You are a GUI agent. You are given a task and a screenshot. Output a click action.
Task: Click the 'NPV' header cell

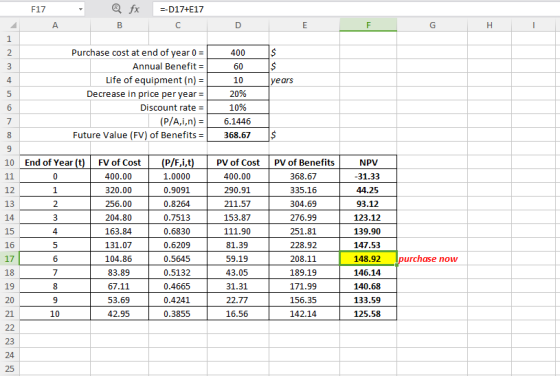click(368, 162)
